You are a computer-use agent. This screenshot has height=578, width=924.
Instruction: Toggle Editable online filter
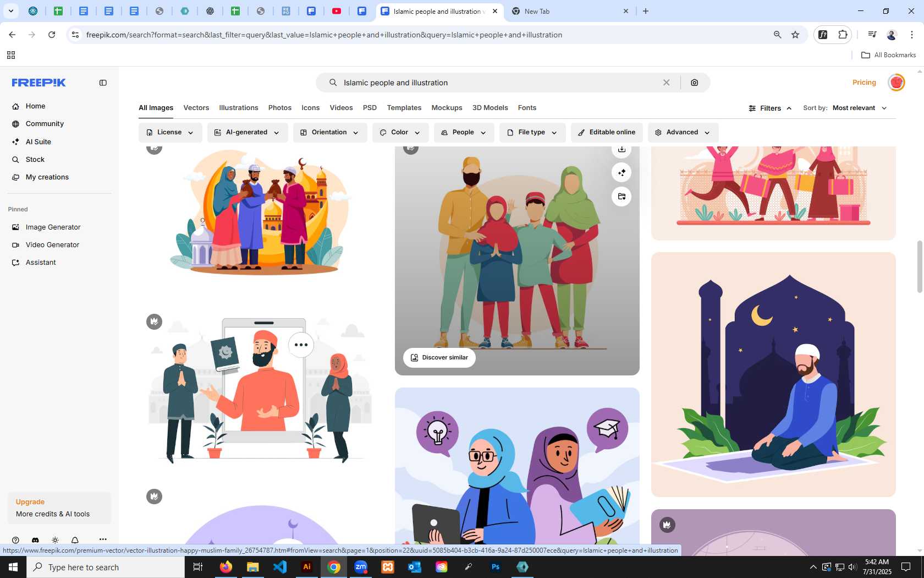[x=607, y=133]
